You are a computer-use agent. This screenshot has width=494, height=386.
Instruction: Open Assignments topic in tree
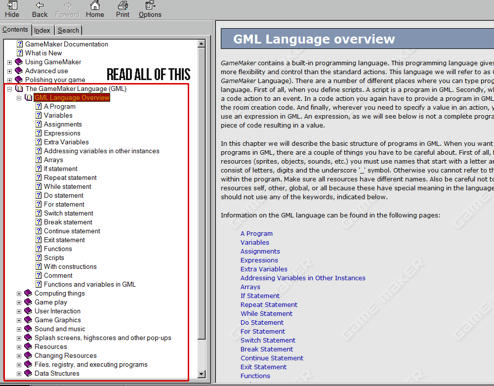(63, 124)
